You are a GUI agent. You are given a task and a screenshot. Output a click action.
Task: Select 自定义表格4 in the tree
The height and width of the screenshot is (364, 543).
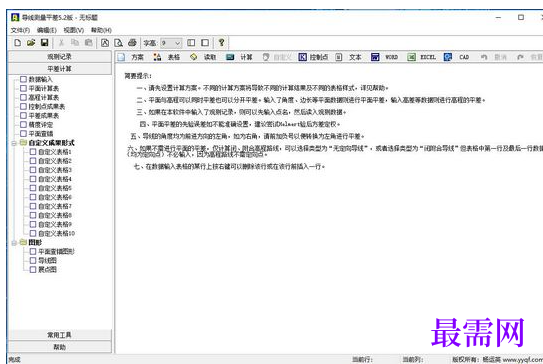pyautogui.click(x=55, y=179)
